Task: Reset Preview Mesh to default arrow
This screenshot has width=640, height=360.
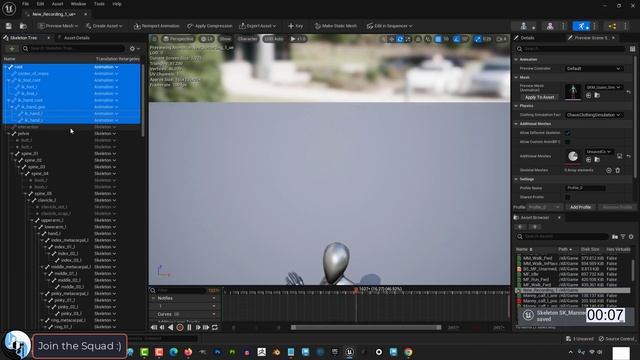Action: pyautogui.click(x=629, y=92)
